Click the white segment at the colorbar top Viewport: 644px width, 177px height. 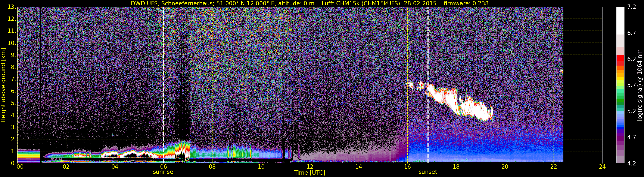point(620,21)
